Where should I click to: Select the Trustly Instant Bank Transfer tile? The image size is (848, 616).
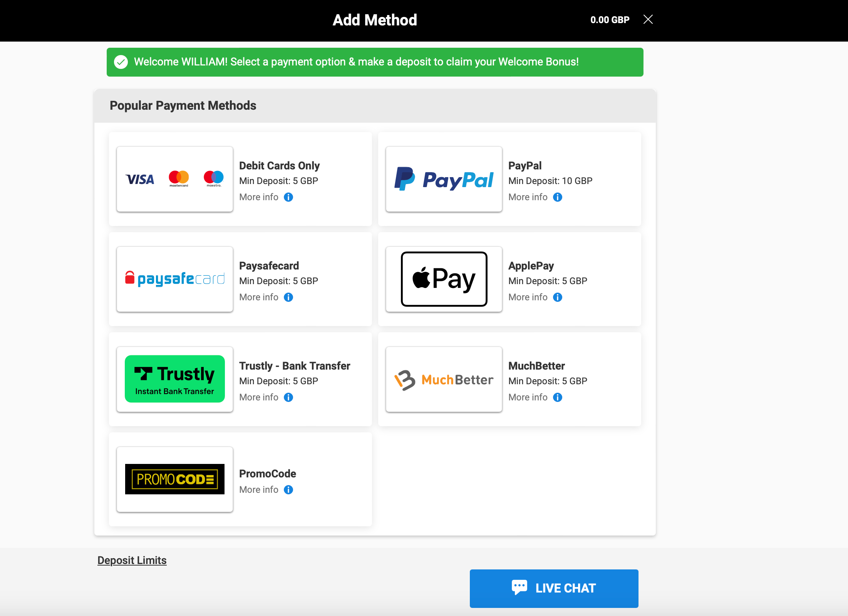pos(175,379)
